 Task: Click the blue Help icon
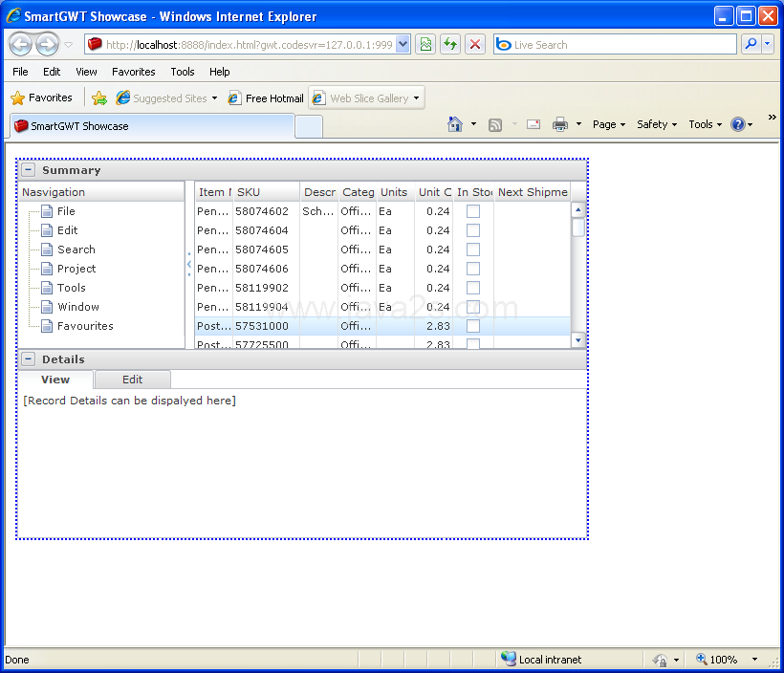point(738,124)
